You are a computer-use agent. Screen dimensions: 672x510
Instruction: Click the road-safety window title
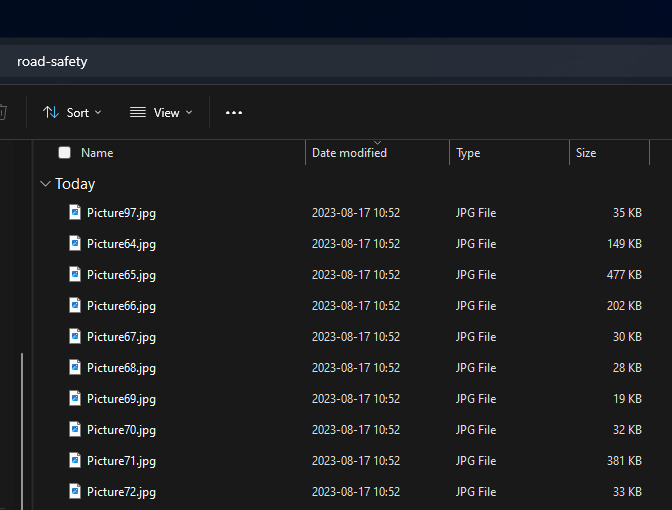(52, 62)
